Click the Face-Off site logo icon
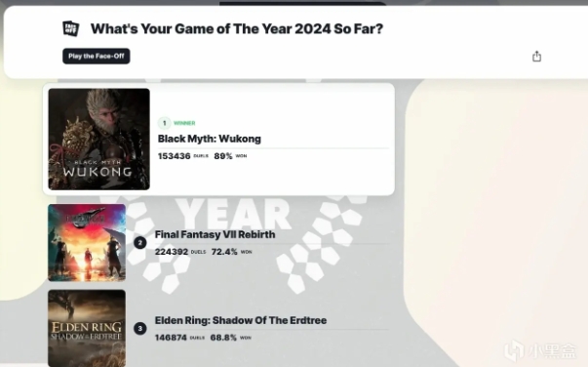 click(x=70, y=28)
